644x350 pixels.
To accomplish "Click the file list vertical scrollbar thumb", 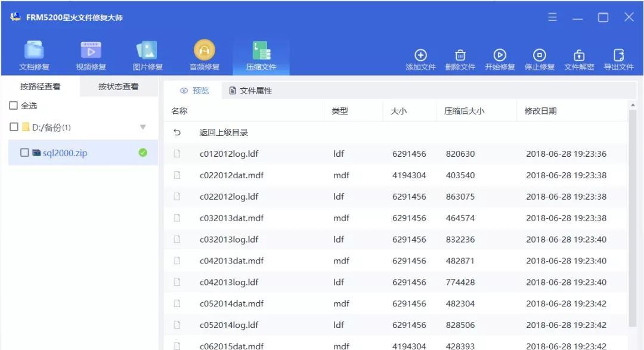I will click(x=633, y=218).
